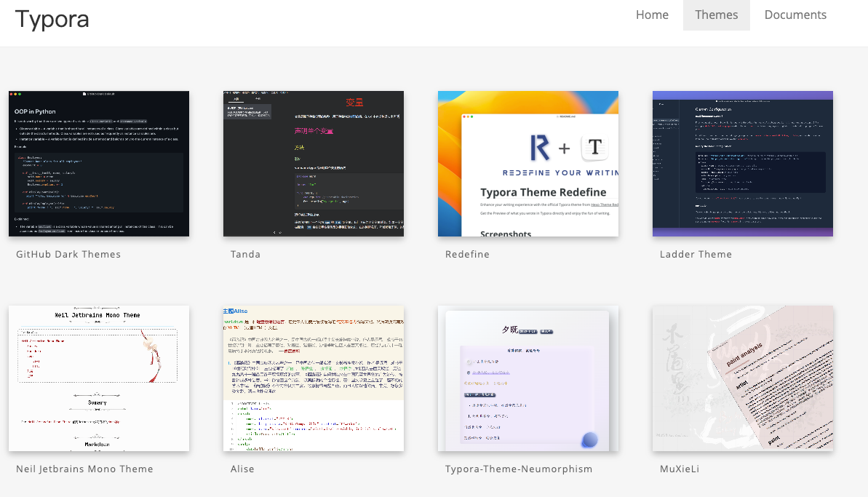Screen dimensions: 868x497
Task: Click the Tanda theme preview image
Action: tap(314, 164)
